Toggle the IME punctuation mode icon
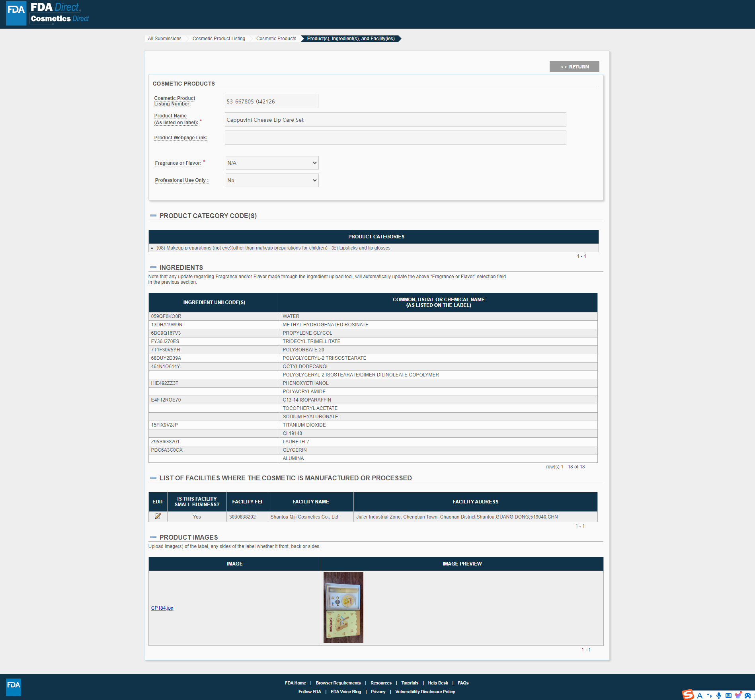This screenshot has height=700, width=755. pos(709,695)
